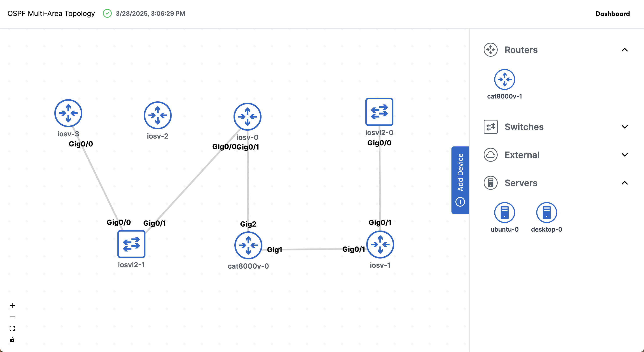Click the green sync status checkmark

click(107, 14)
